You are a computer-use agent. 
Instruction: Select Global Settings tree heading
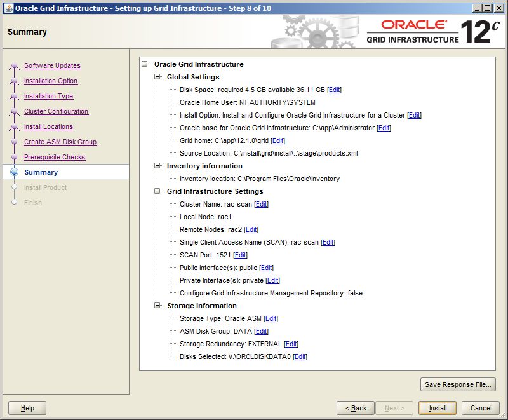[x=193, y=77]
